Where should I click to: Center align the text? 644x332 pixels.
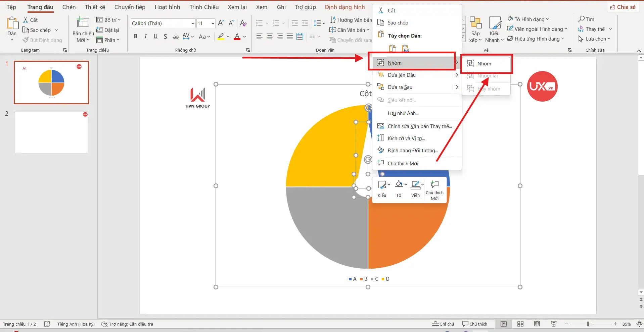click(269, 37)
